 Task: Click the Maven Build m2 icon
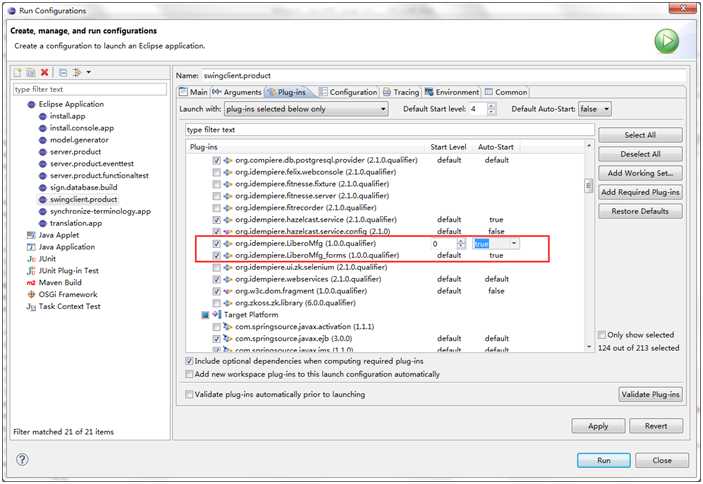click(31, 283)
